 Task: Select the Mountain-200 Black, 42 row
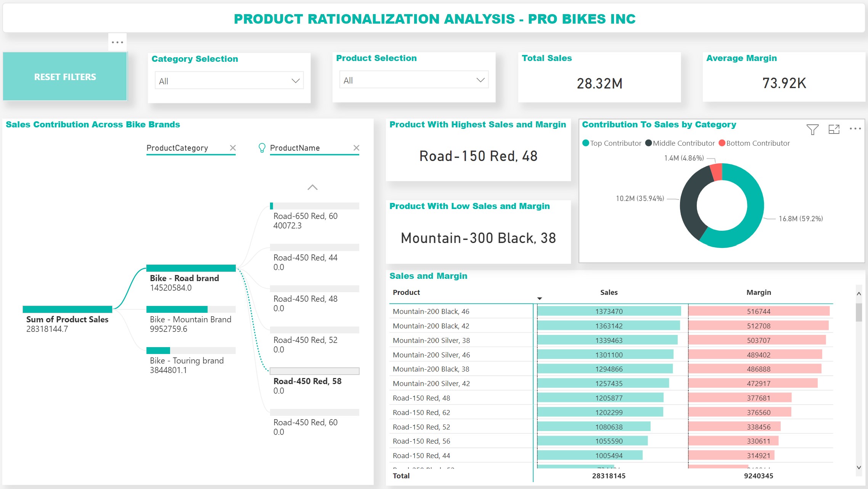611,326
